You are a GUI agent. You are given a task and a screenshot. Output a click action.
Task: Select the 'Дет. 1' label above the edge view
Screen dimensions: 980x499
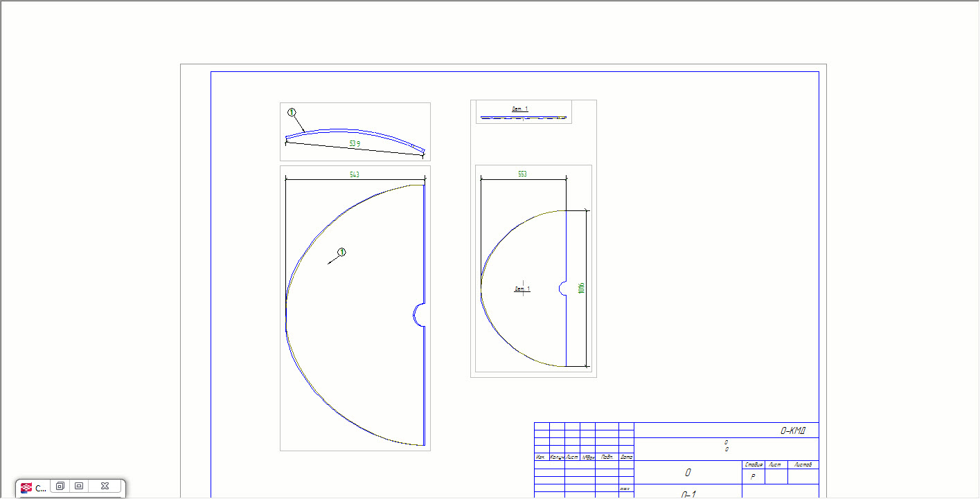tap(520, 109)
